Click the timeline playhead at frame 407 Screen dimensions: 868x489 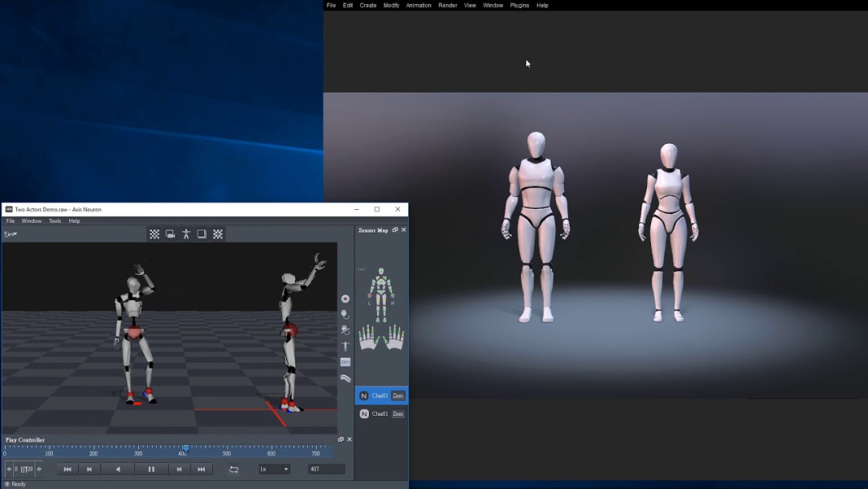186,448
